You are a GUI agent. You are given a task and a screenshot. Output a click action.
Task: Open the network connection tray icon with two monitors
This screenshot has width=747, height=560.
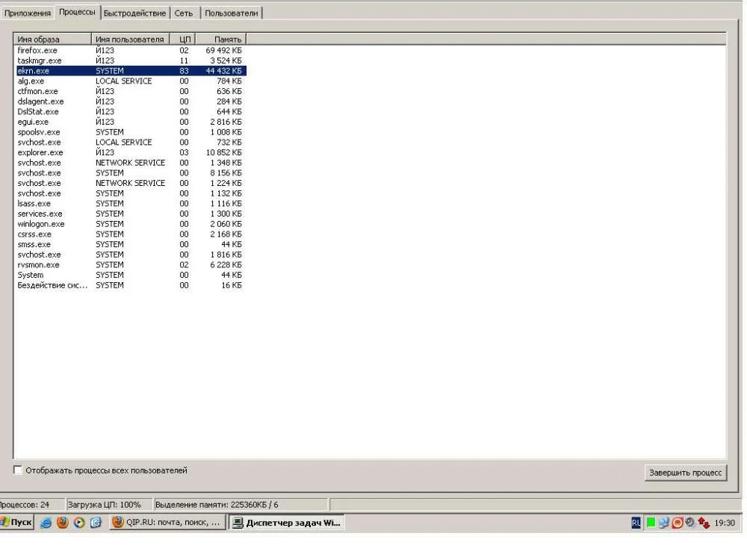tap(663, 523)
